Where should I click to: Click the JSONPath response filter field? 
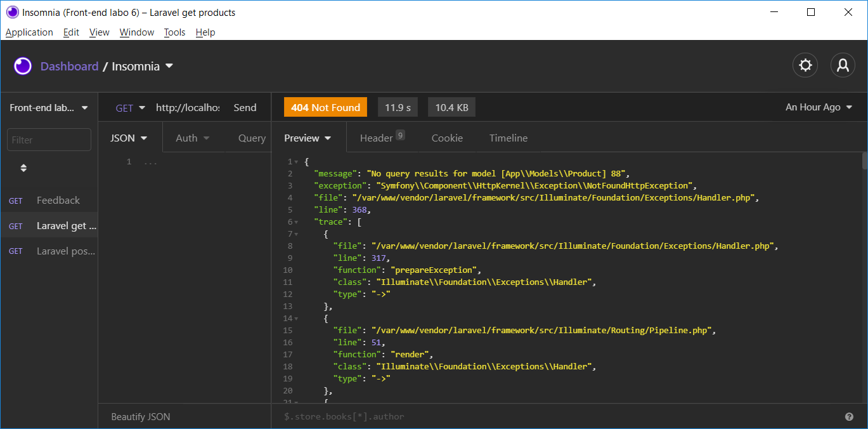click(558, 417)
